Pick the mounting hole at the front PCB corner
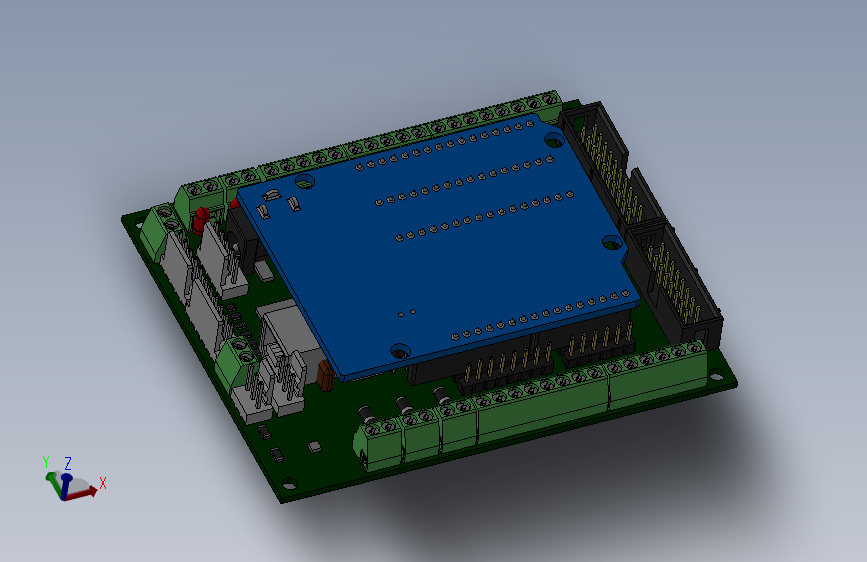867x562 pixels. 289,485
